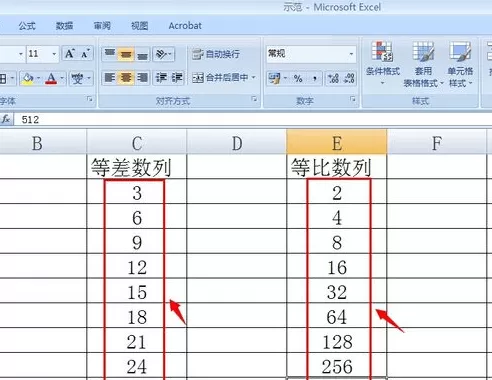The height and width of the screenshot is (380, 492).
Task: Select column C header
Action: coord(137,143)
